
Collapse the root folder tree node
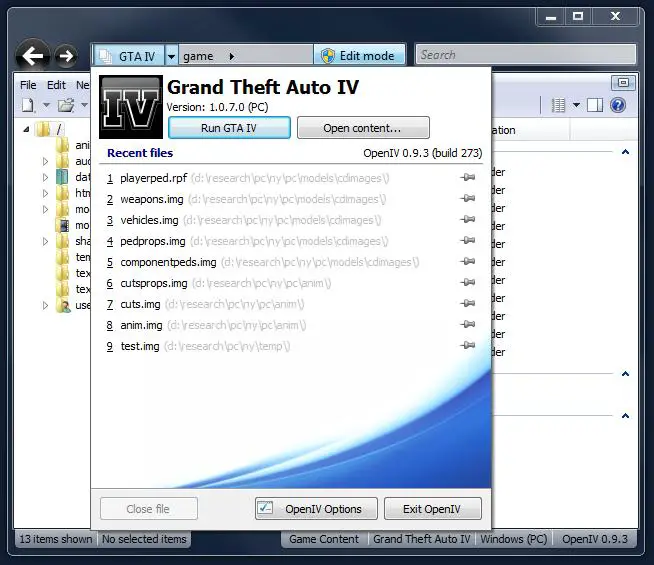26,129
